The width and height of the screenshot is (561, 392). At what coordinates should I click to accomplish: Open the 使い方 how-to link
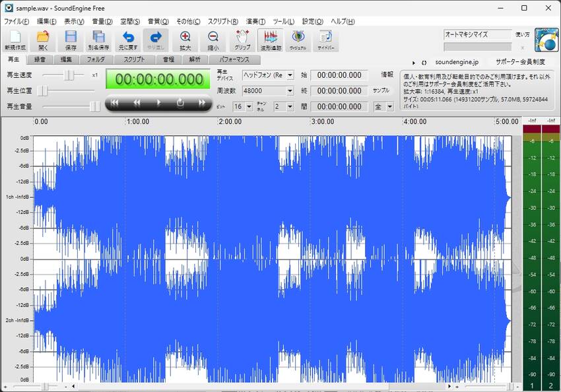click(522, 35)
